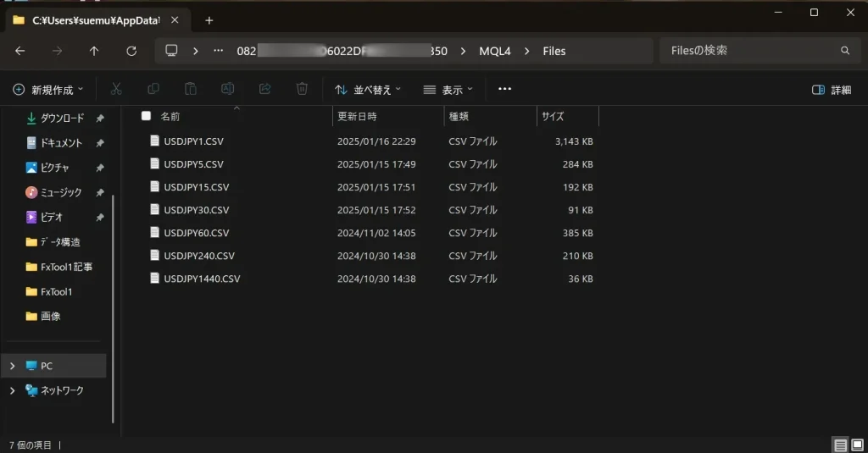Select the file USDJPY15.CSV

(196, 187)
